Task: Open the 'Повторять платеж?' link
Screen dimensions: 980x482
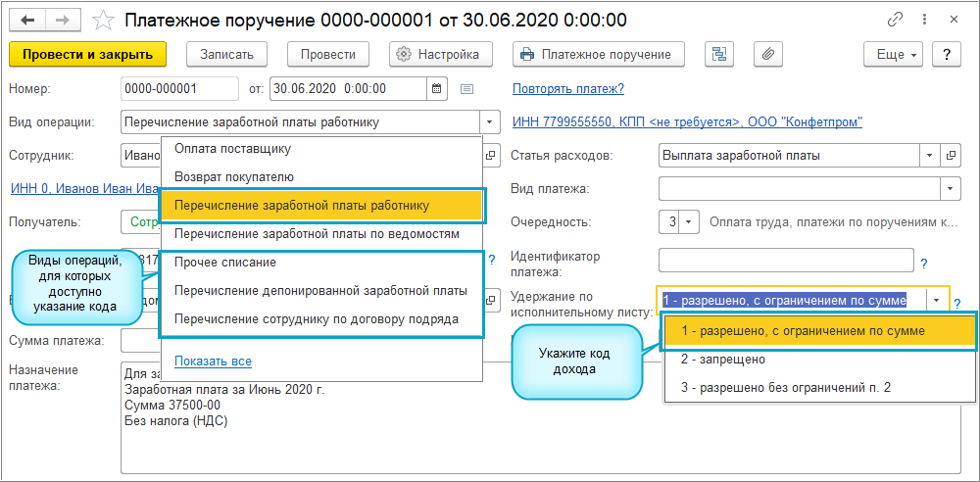Action: point(568,89)
